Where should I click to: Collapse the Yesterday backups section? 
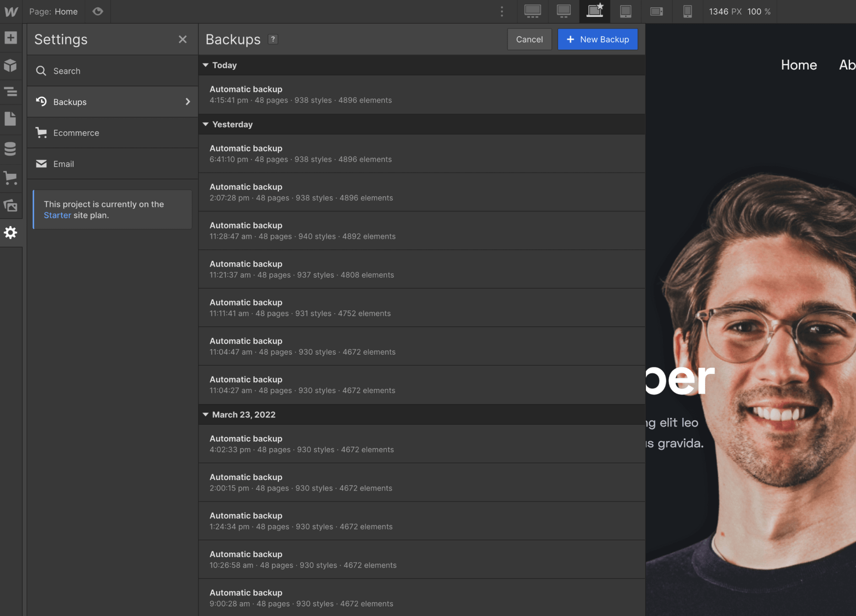[x=206, y=124]
